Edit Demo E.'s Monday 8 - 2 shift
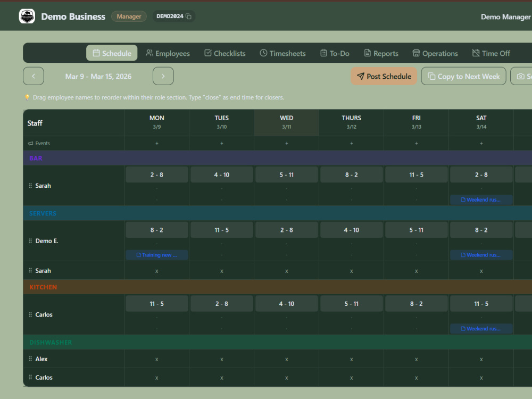The image size is (532, 399). (x=157, y=230)
